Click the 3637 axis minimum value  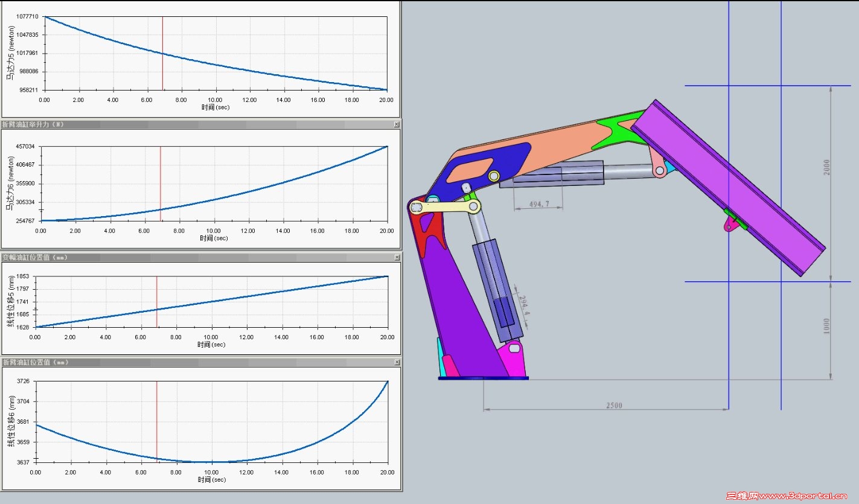(23, 462)
